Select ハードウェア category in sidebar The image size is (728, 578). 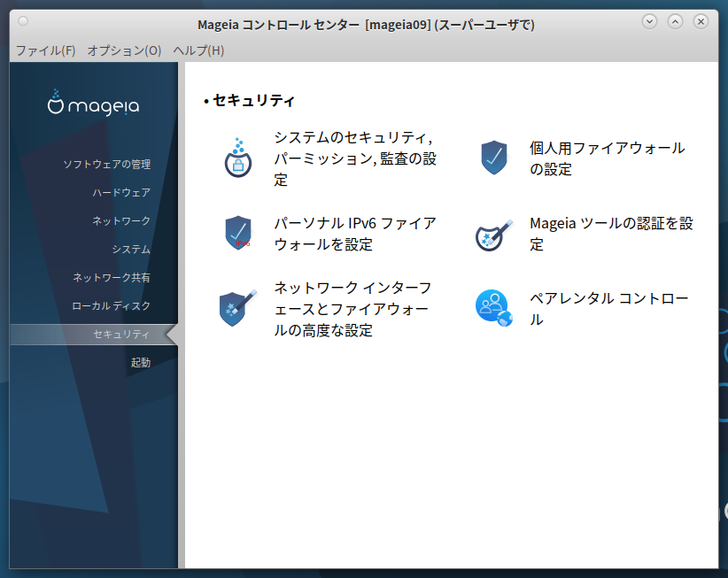pyautogui.click(x=121, y=192)
